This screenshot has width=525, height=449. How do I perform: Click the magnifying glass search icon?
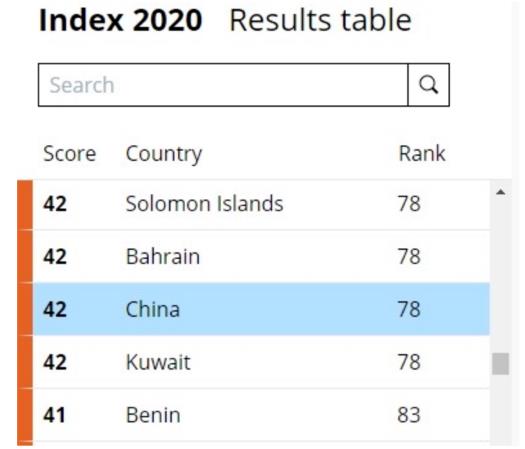click(429, 85)
